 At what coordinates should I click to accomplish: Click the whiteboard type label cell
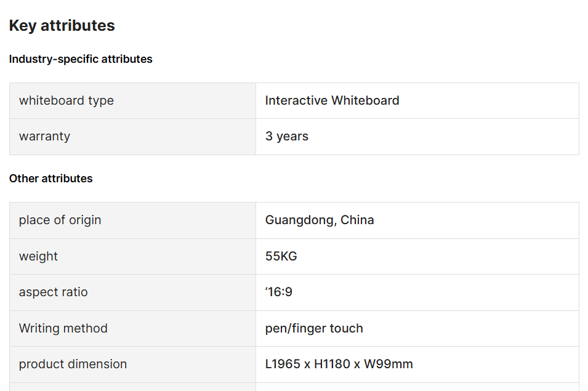66,100
